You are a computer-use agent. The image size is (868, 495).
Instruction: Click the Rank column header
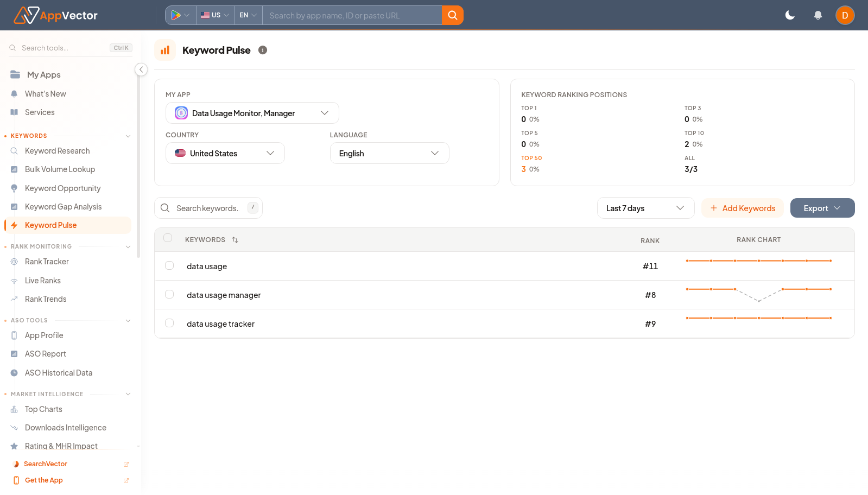[650, 240]
